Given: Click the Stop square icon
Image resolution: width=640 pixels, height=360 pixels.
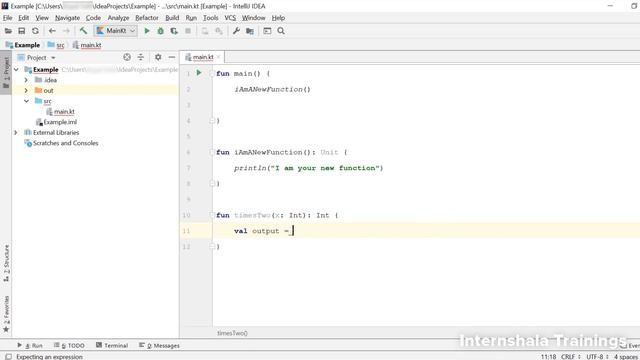Looking at the screenshot, I should click(188, 31).
